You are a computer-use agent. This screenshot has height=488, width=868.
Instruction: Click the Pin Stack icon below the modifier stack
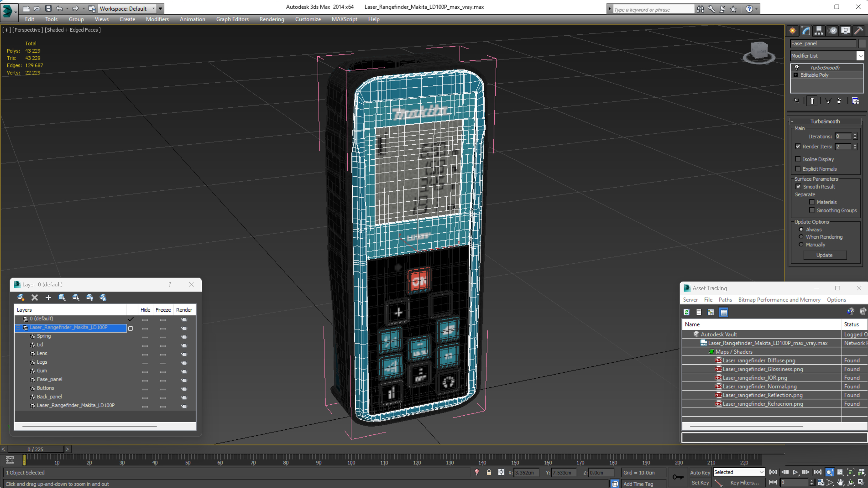(796, 101)
